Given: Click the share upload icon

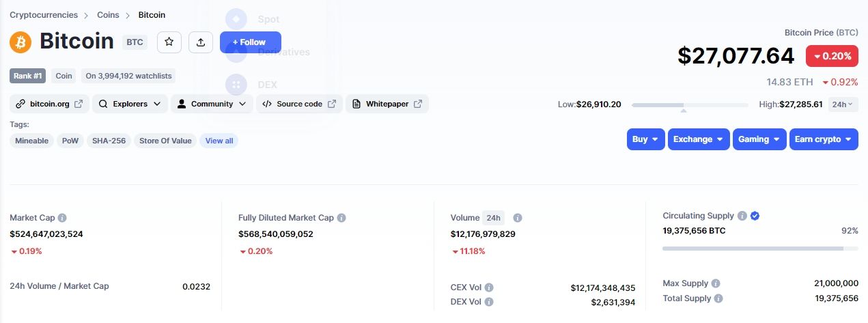Looking at the screenshot, I should pyautogui.click(x=201, y=42).
